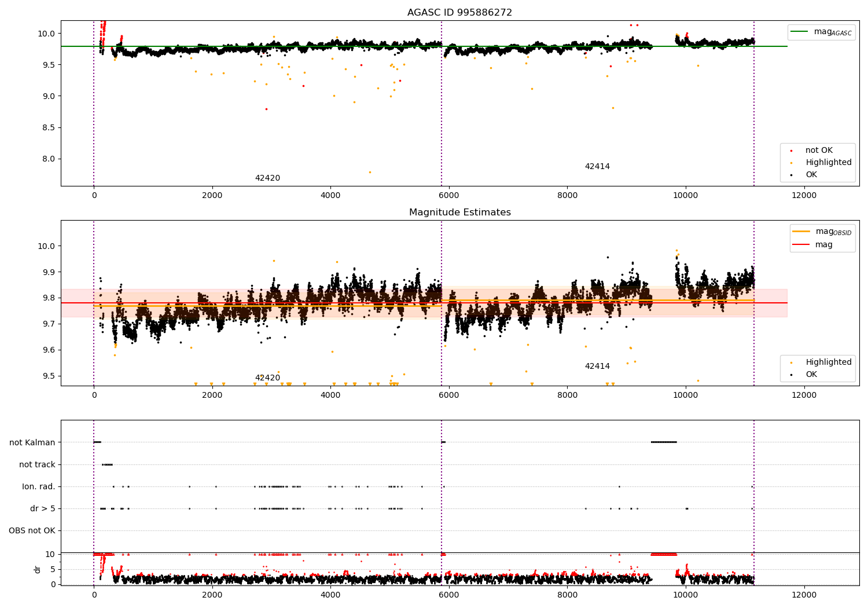Click the 42414 annotation in the top plot
The image size is (868, 608).
597,167
